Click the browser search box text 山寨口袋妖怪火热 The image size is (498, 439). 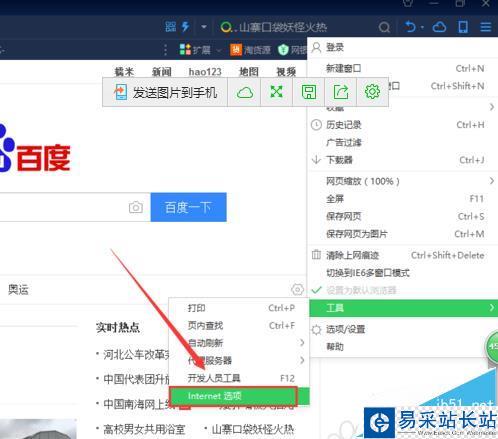click(283, 27)
